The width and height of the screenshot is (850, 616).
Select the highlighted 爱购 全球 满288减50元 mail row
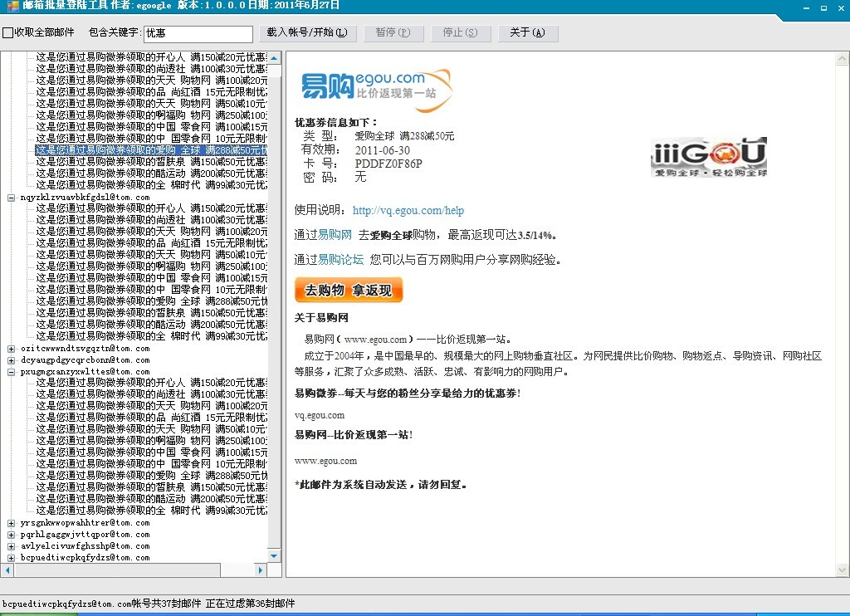151,150
